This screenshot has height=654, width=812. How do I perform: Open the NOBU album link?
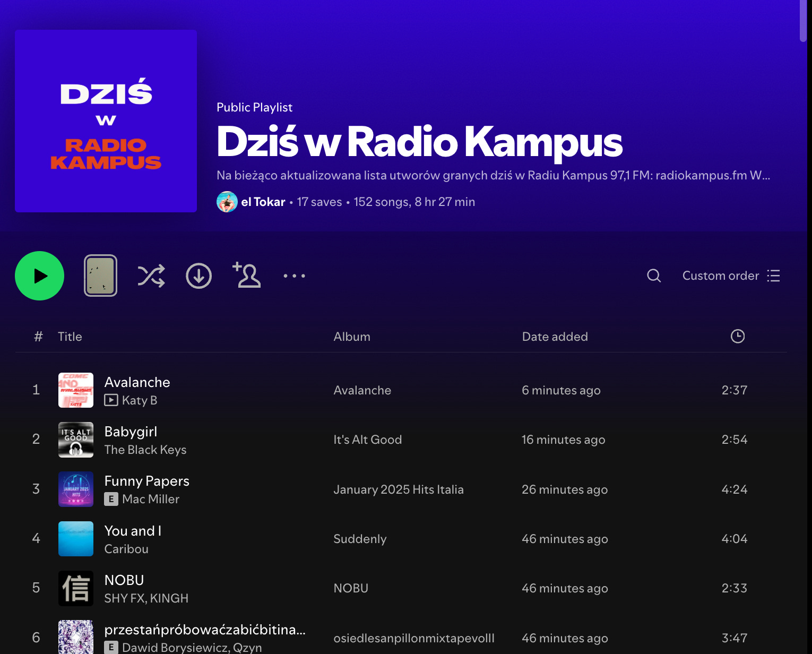tap(351, 588)
